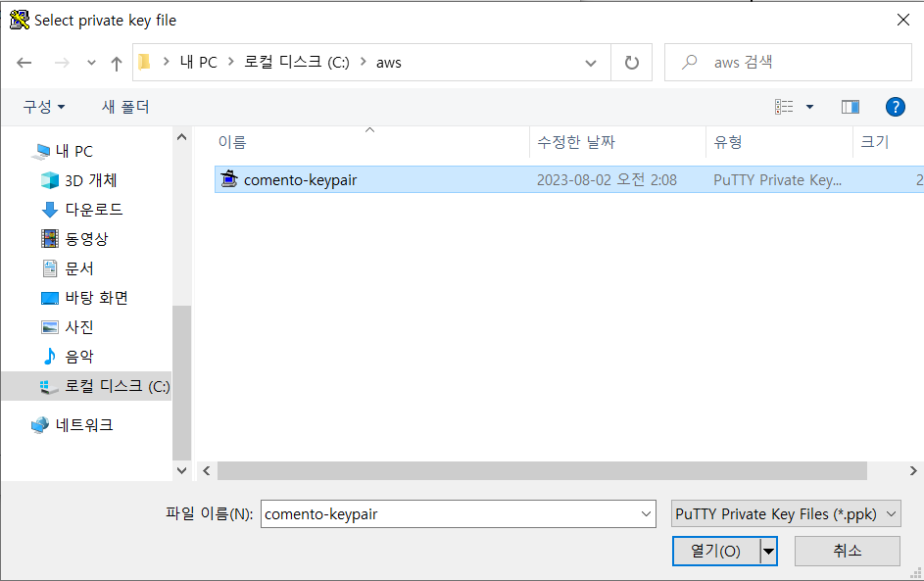924x581 pixels.
Task: Cancel with the 취소 button
Action: pyautogui.click(x=848, y=551)
